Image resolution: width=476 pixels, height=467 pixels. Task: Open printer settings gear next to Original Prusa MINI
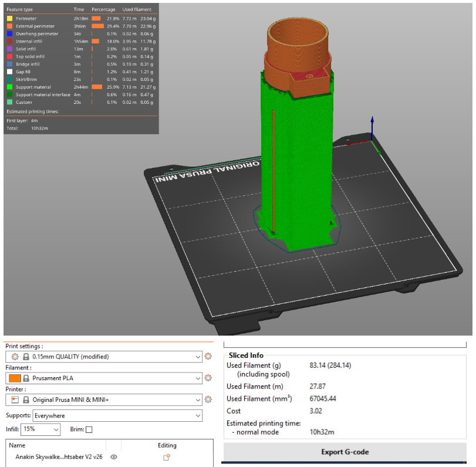208,400
